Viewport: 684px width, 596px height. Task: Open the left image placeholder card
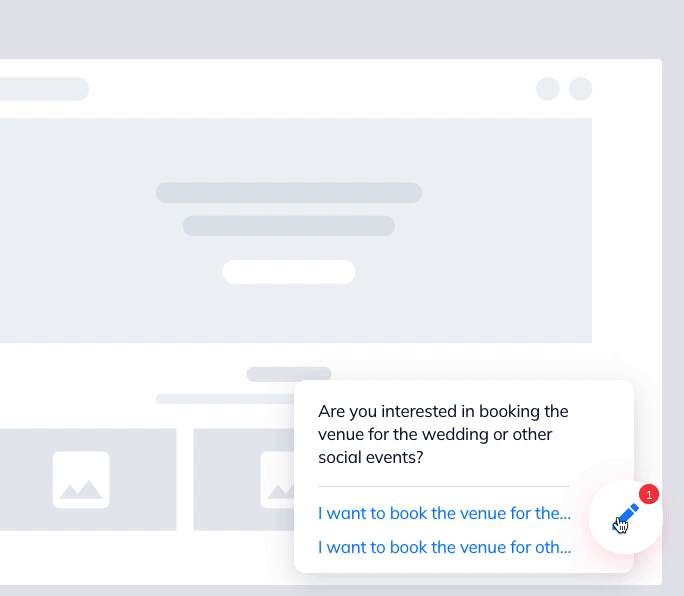coord(88,480)
